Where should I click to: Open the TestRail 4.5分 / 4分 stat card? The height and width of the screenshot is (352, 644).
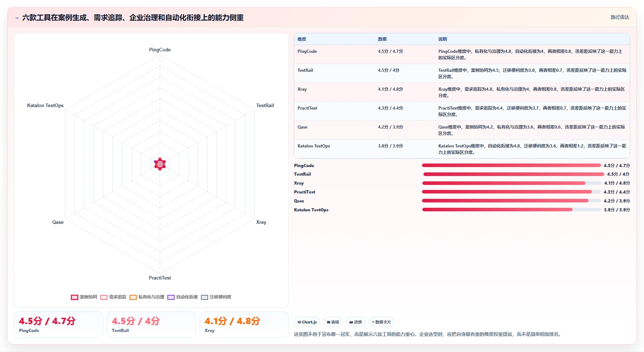[151, 325]
